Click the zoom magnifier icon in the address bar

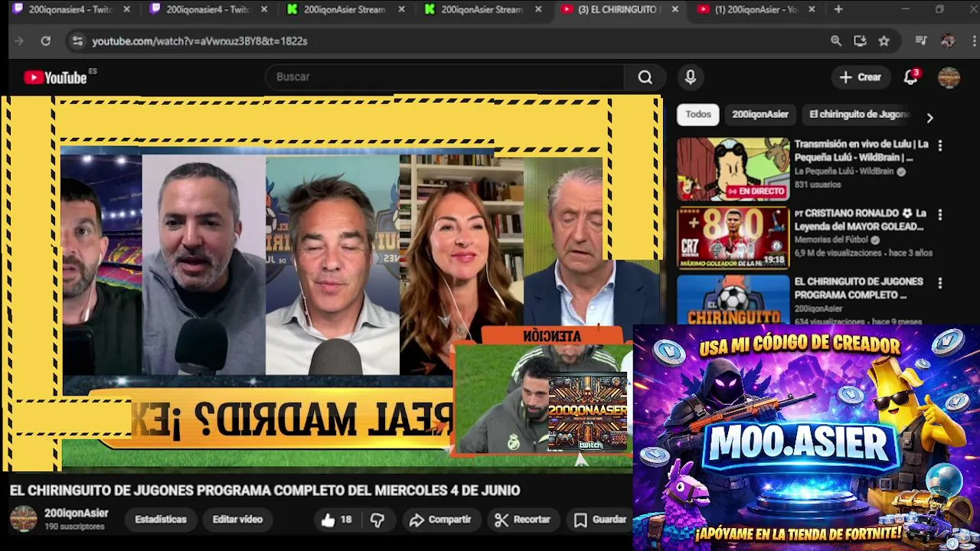836,41
